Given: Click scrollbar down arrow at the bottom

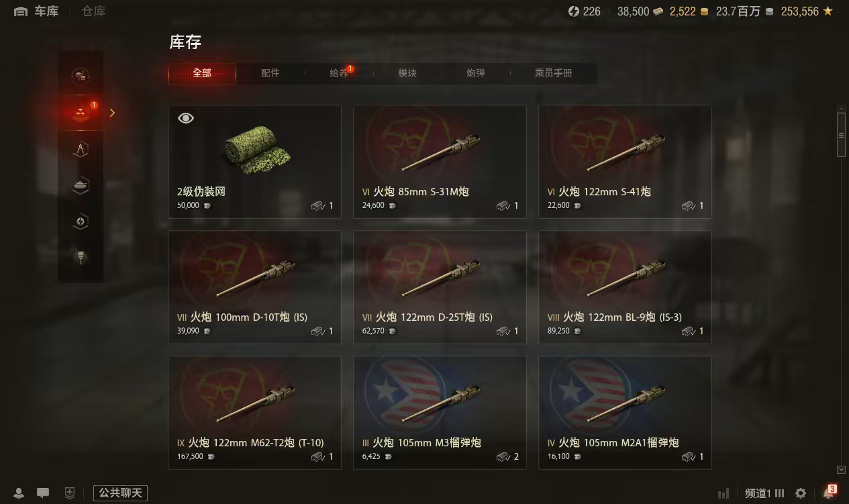Looking at the screenshot, I should coord(841,470).
